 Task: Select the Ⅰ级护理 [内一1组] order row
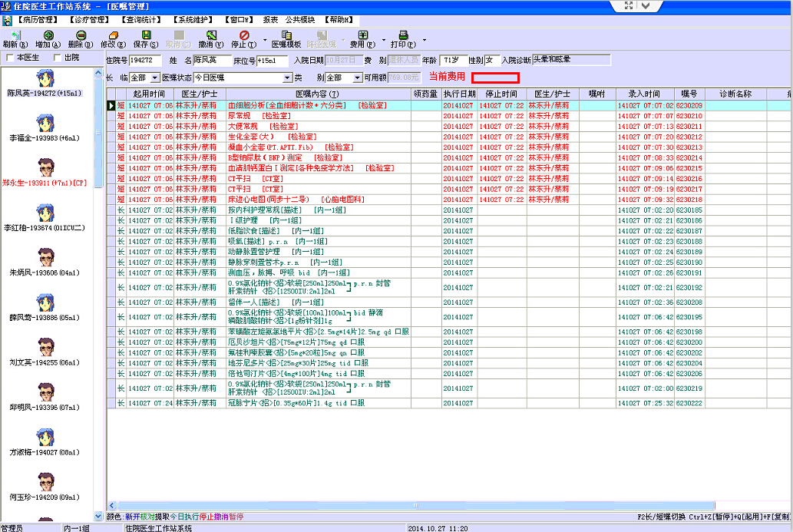[448, 220]
